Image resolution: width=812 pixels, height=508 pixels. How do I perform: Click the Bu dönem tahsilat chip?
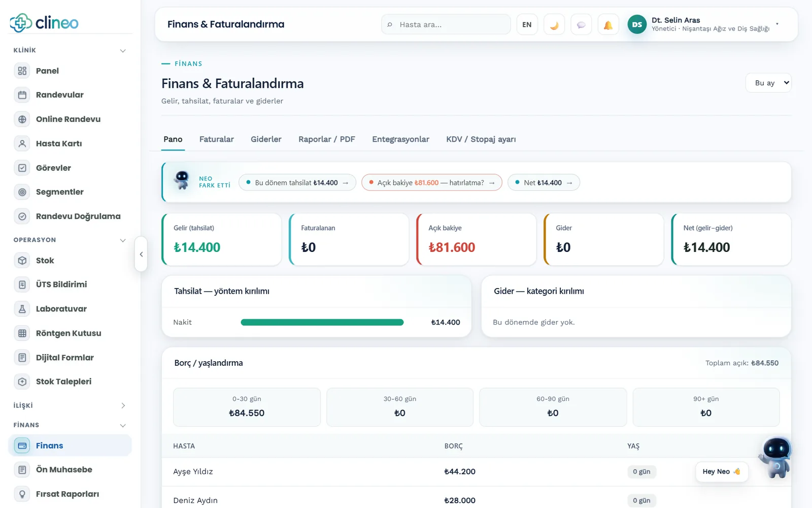(x=297, y=182)
